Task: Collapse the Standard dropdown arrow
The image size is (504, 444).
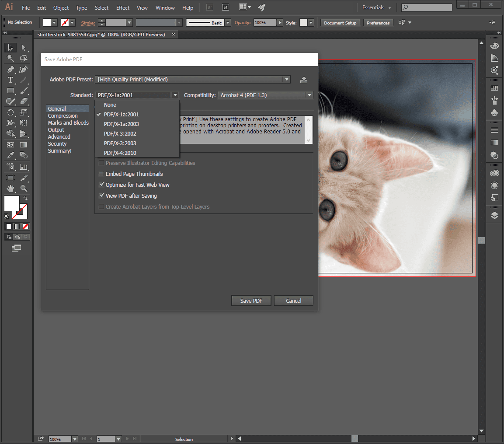Action: click(x=175, y=95)
